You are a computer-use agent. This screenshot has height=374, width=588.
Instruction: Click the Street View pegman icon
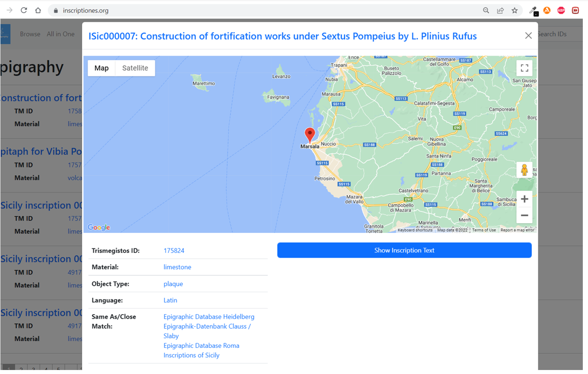point(524,170)
